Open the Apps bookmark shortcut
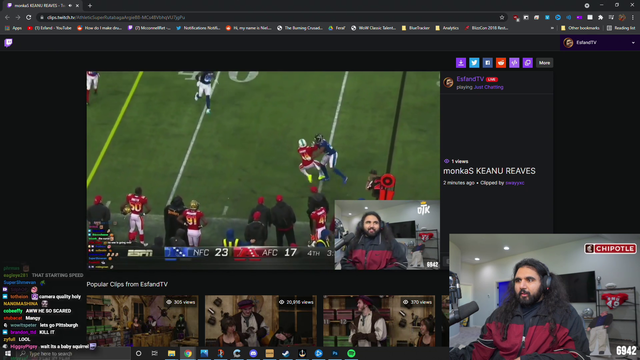Screen dimensions: 640x360 (13, 28)
